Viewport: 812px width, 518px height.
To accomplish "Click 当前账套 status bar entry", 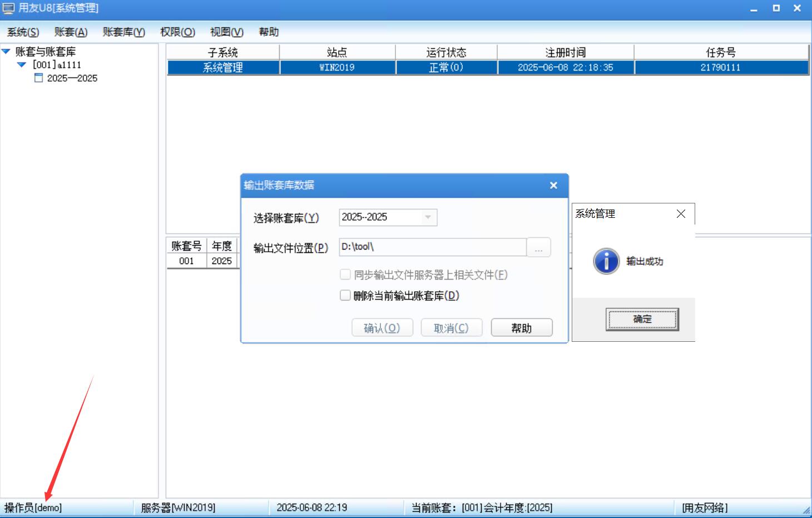I will click(482, 507).
